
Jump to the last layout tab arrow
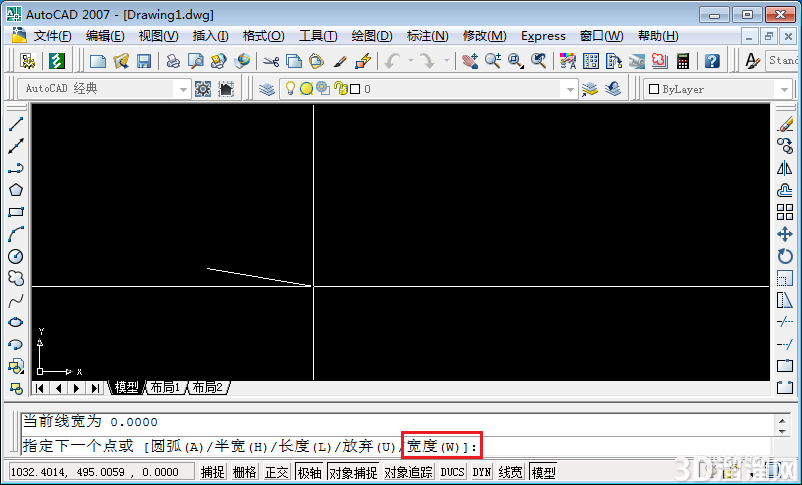pos(95,388)
